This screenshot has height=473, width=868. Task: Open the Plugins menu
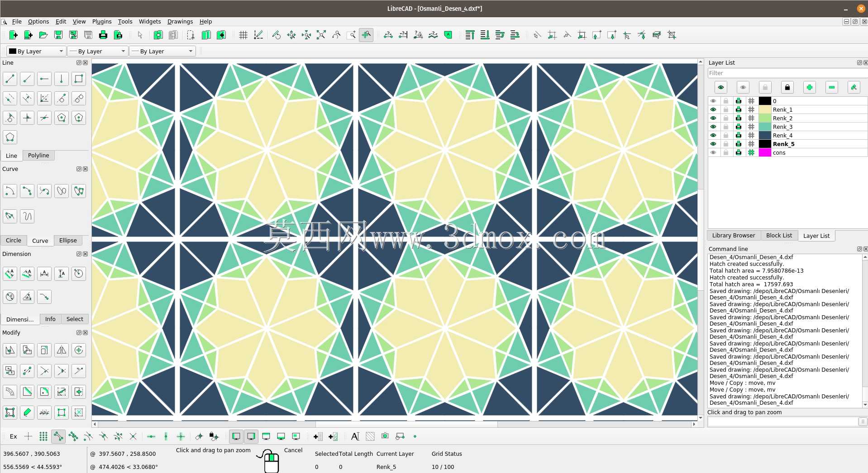(x=102, y=21)
